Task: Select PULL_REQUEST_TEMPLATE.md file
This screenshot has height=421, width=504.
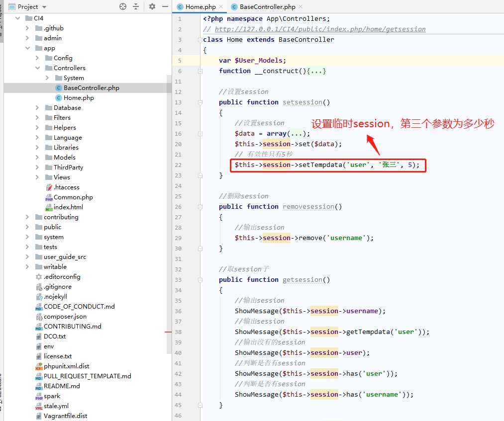Action: pos(88,376)
